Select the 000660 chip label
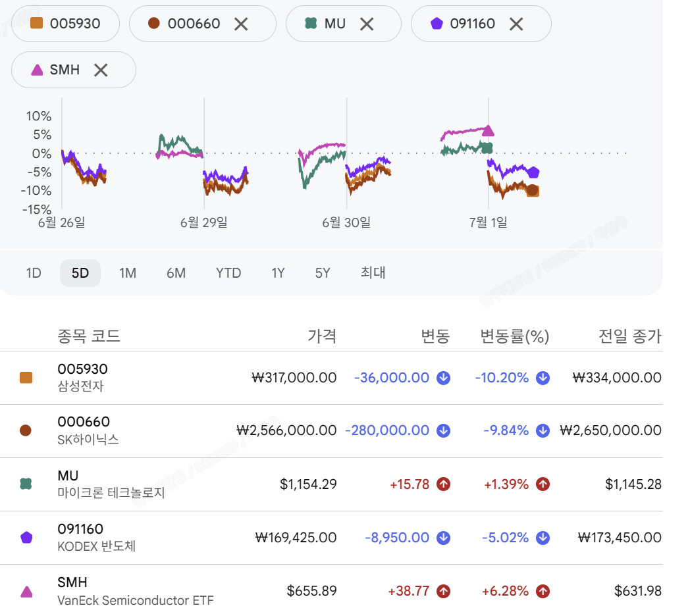690x616 pixels. pyautogui.click(x=194, y=24)
